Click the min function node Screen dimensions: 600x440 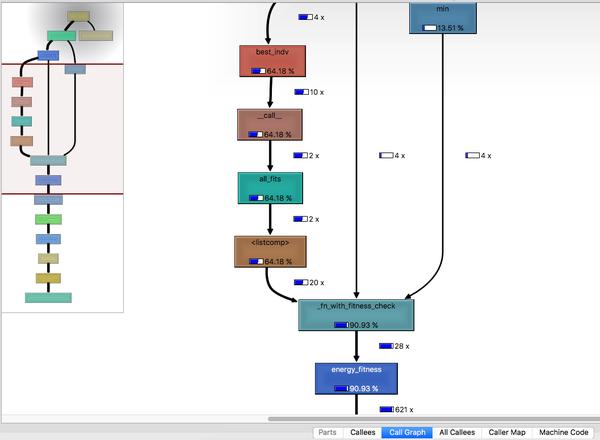[x=443, y=18]
